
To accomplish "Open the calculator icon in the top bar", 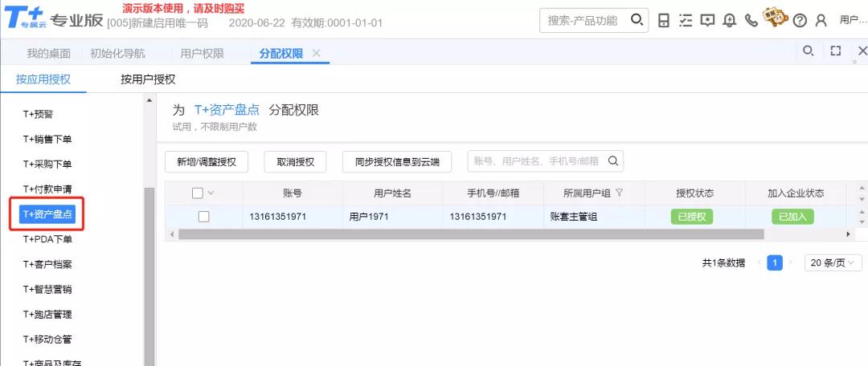I will point(664,21).
